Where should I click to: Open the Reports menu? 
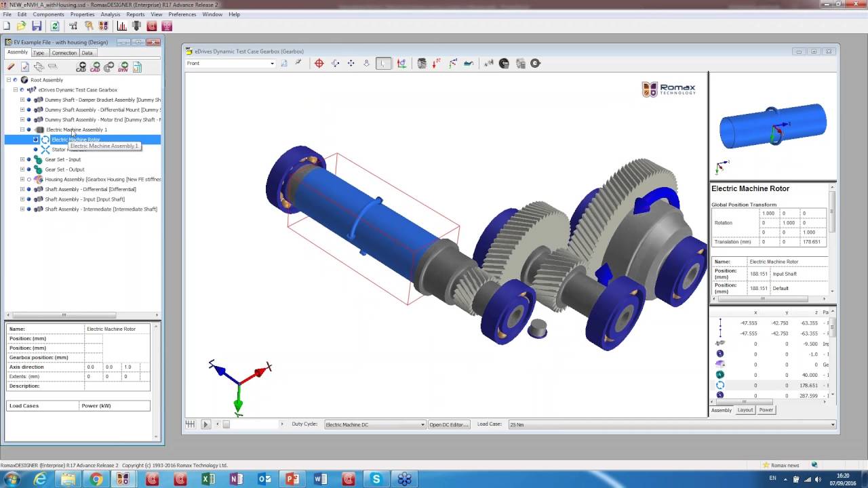[136, 14]
